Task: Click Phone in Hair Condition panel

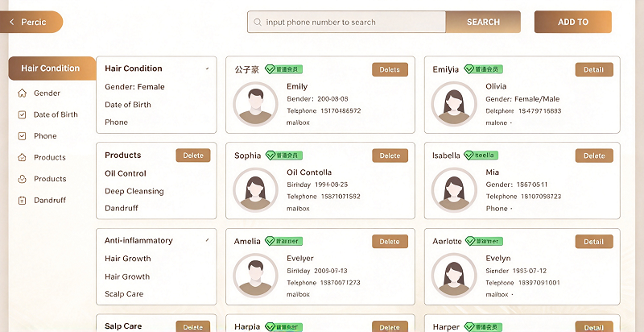Action: coord(116,122)
